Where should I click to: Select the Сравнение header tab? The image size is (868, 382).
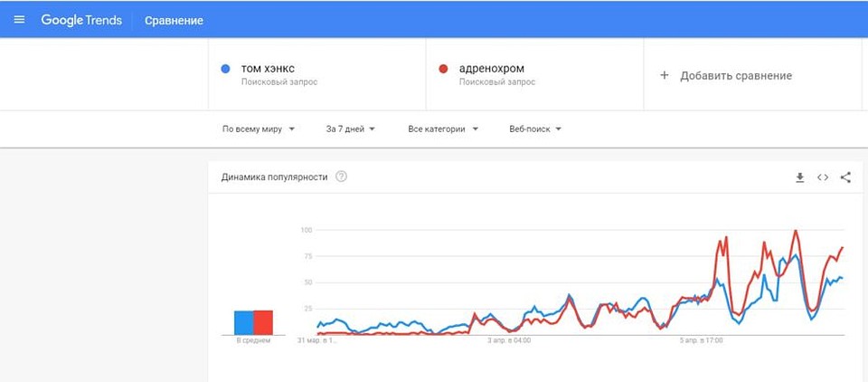(174, 21)
